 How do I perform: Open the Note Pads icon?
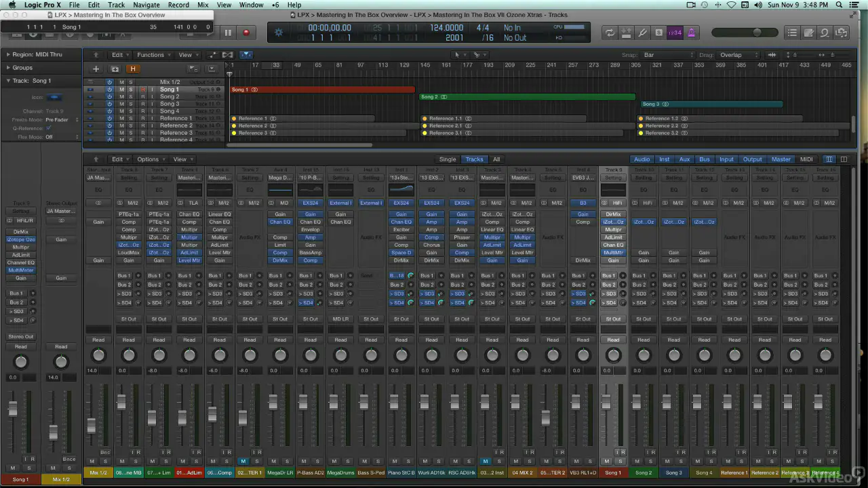pyautogui.click(x=808, y=33)
